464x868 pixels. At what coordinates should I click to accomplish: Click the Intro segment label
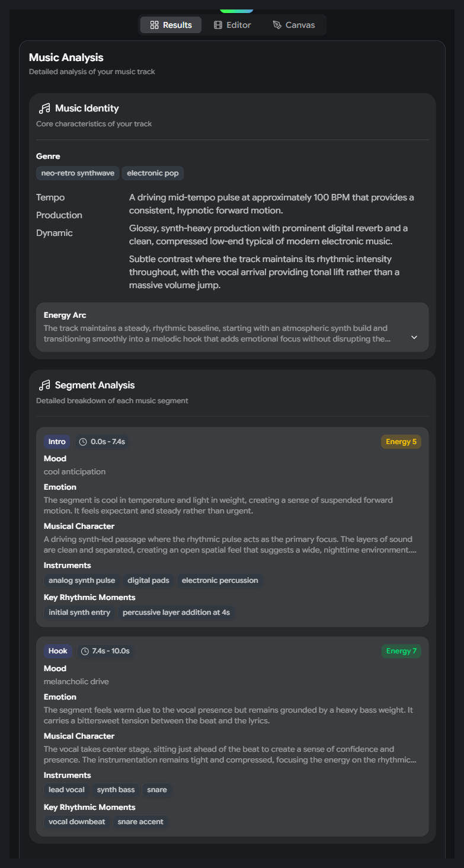(x=57, y=442)
